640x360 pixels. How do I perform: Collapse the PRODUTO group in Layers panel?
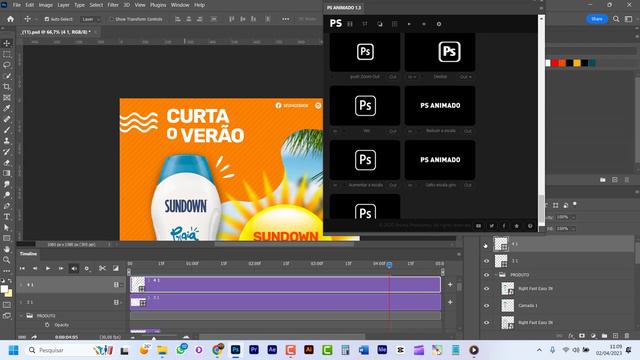click(496, 275)
